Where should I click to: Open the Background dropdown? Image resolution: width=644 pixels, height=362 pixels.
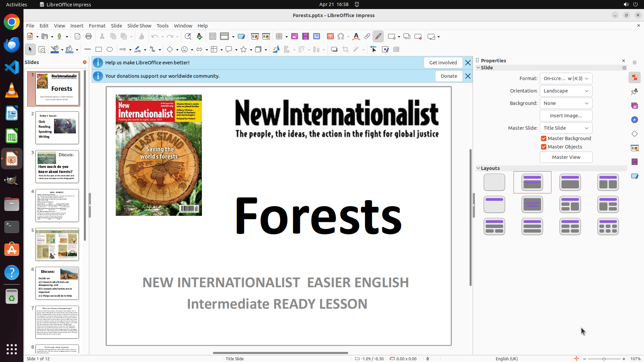566,103
